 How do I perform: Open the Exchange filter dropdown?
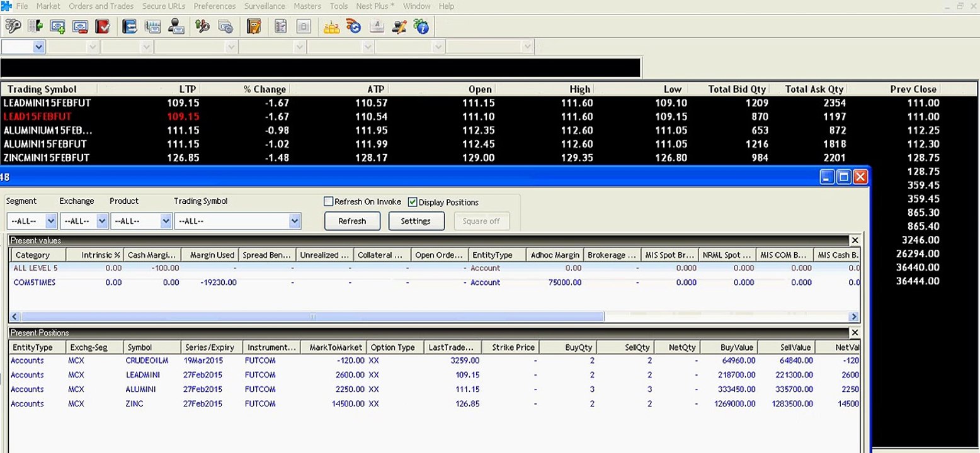pos(102,221)
